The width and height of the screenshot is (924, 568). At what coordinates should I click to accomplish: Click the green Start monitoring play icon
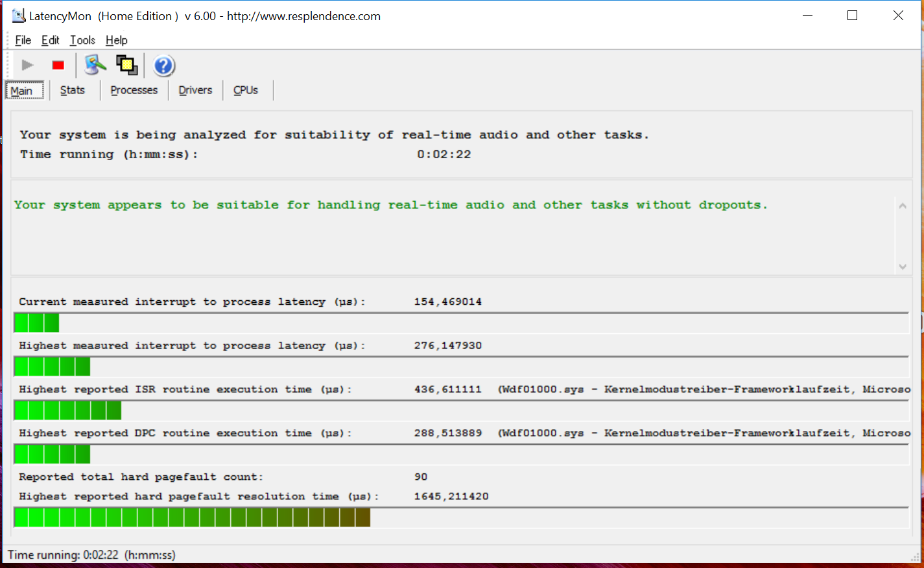pos(27,65)
